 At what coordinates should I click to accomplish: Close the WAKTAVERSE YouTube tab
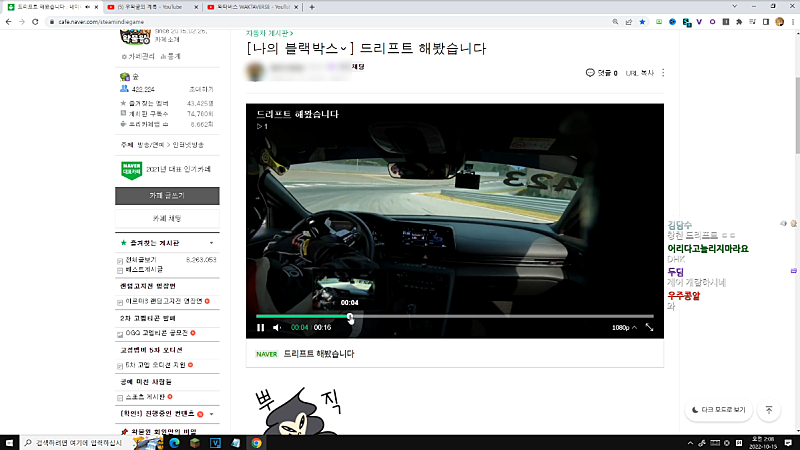click(296, 7)
